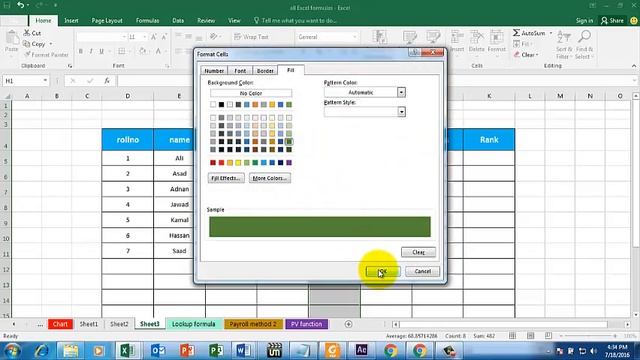Open the Data ribbon tab
640x360 pixels.
(x=178, y=20)
